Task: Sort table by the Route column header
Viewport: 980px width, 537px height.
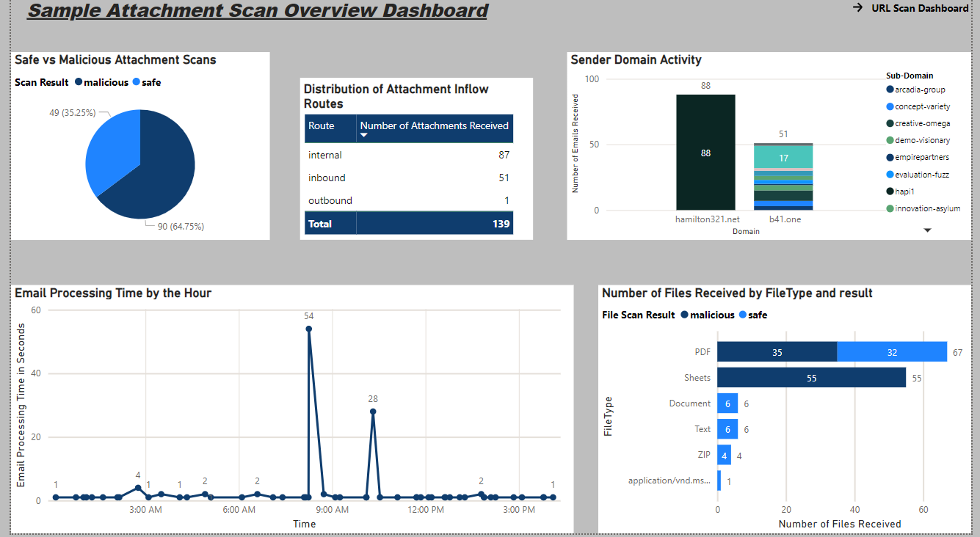Action: (x=322, y=126)
